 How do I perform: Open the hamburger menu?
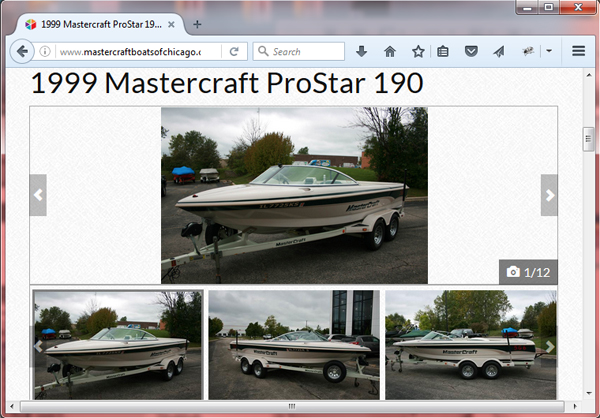coord(579,51)
